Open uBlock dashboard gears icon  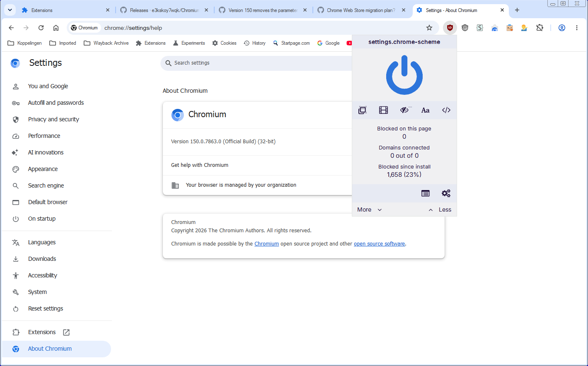(446, 193)
